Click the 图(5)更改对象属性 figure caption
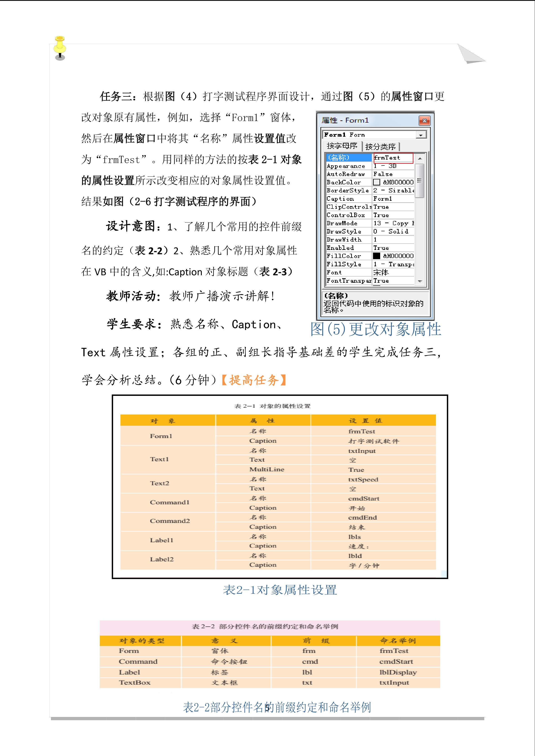This screenshot has width=535, height=756. coord(375,329)
